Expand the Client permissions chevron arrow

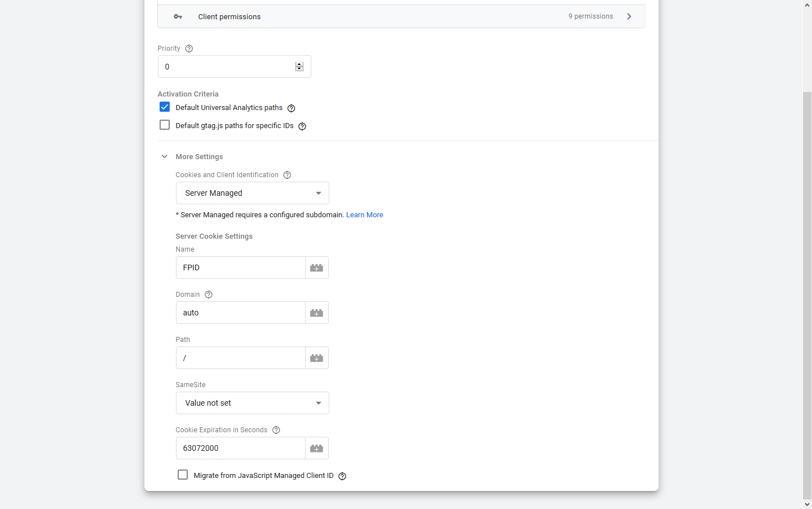point(629,16)
